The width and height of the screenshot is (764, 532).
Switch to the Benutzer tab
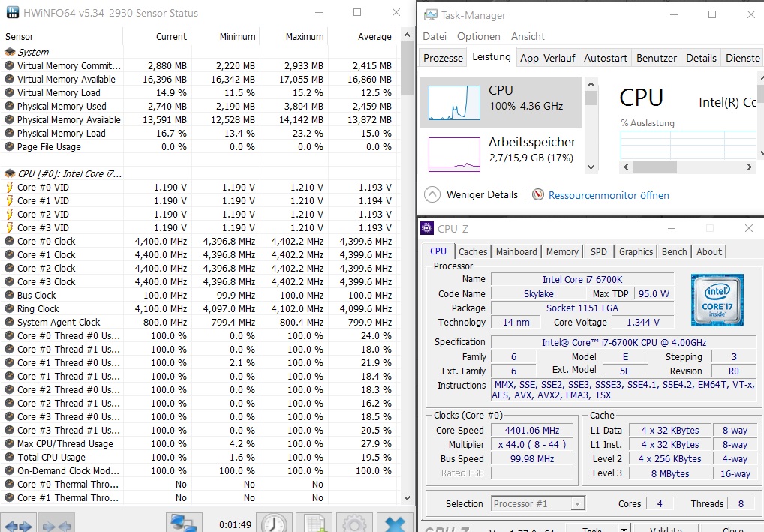pos(657,58)
